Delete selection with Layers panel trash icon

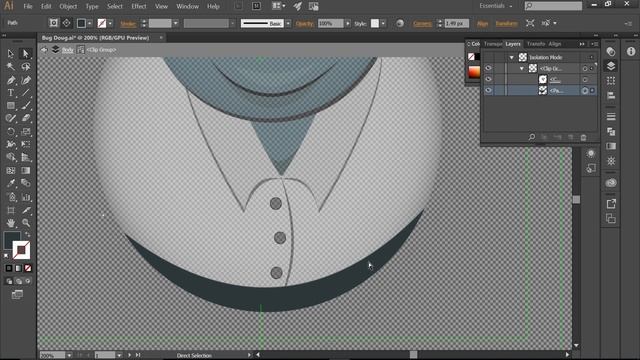coord(583,138)
